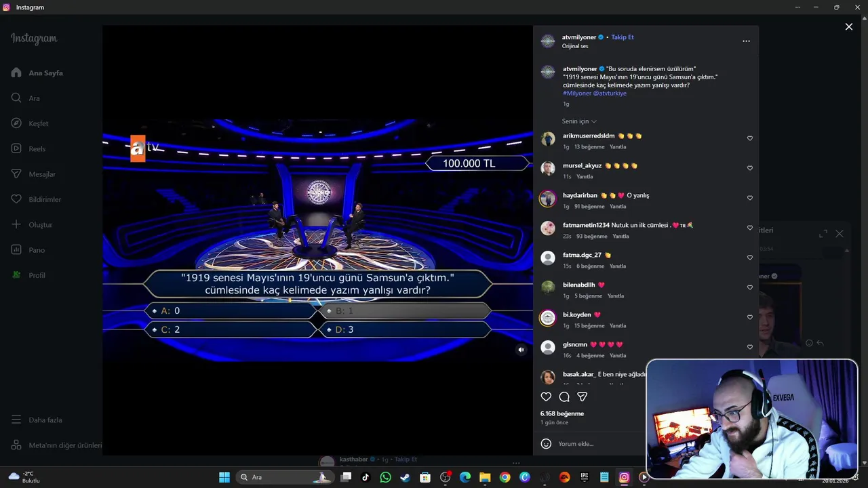
Task: Open Google Chrome from the taskbar
Action: (505, 477)
